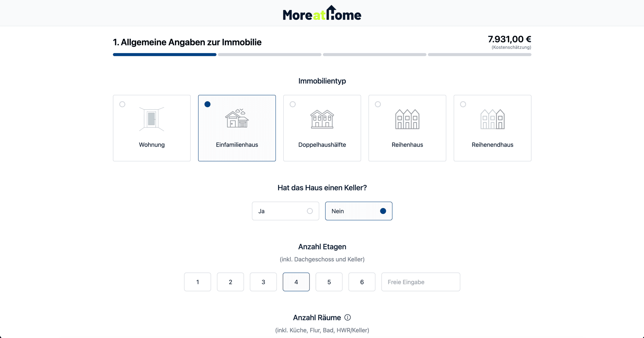This screenshot has height=338, width=644.
Task: Click the Reihenendhaus end-house icon
Action: 492,119
